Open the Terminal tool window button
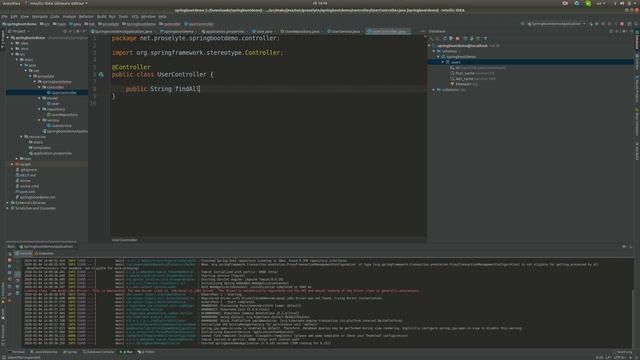This screenshot has height=360, width=640. click(17, 352)
